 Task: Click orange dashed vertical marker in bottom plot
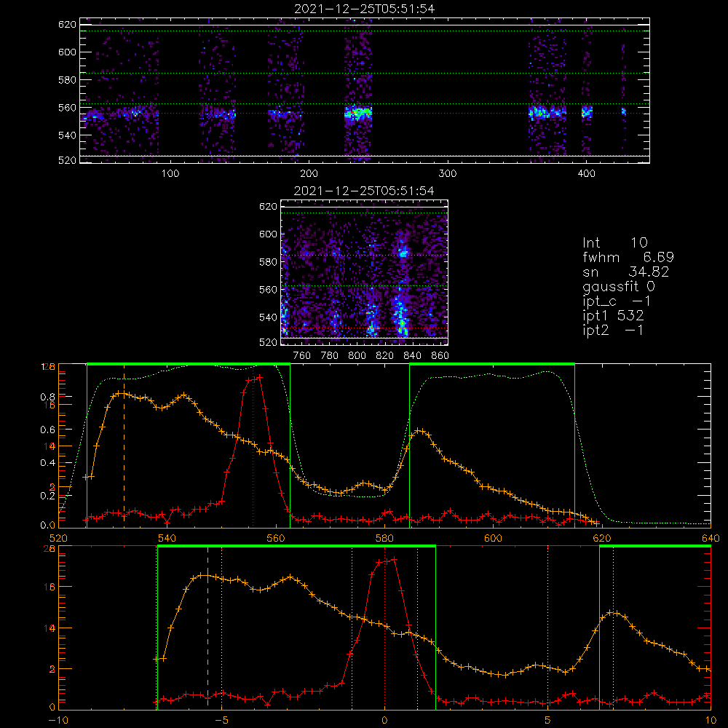tap(207, 628)
